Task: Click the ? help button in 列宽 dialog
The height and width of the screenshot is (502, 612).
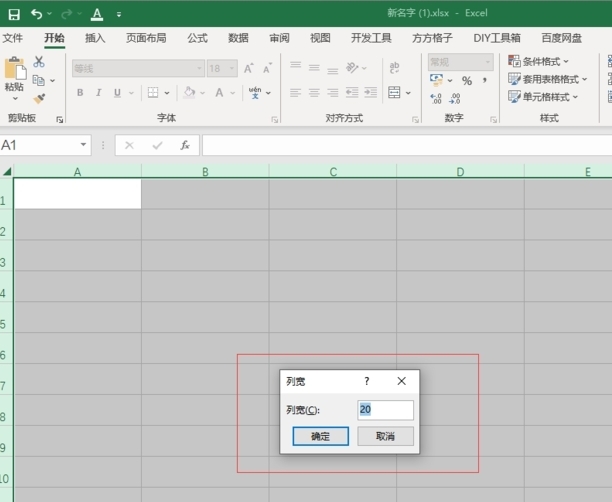Action: pyautogui.click(x=366, y=381)
